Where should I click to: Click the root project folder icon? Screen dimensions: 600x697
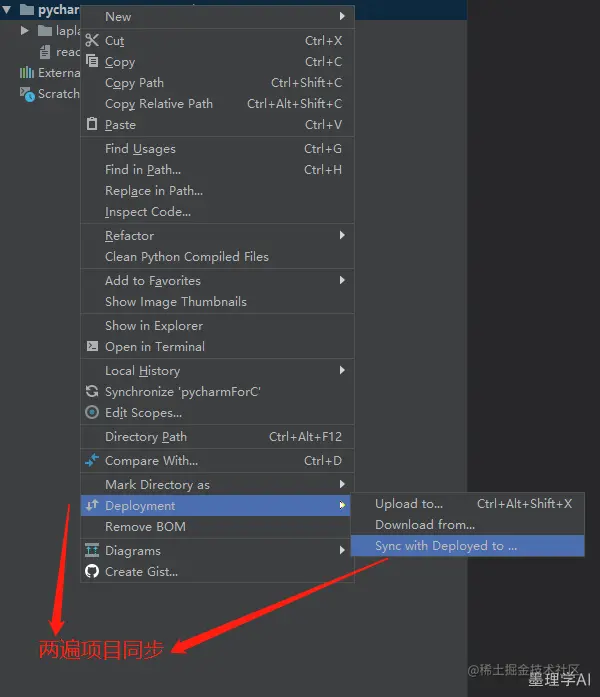(27, 9)
